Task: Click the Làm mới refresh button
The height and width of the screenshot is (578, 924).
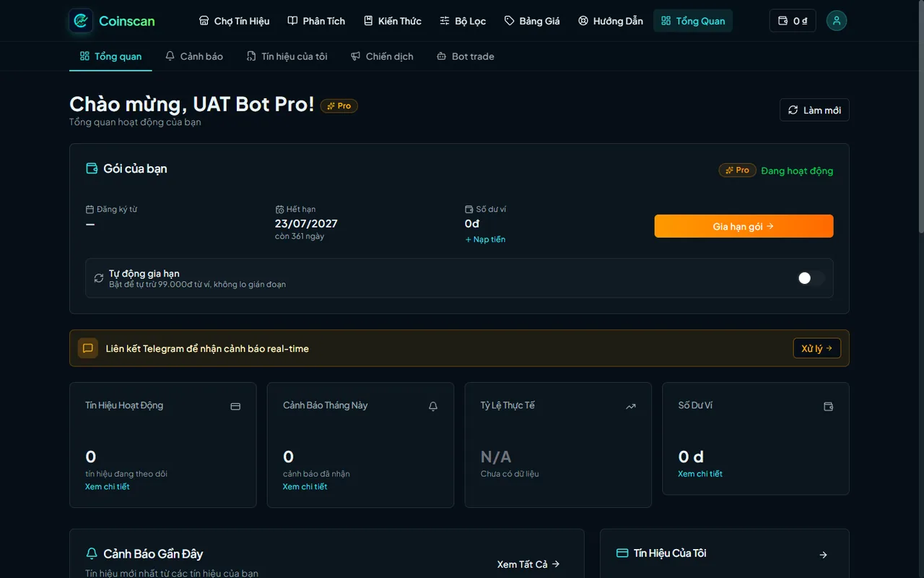Action: pos(814,110)
